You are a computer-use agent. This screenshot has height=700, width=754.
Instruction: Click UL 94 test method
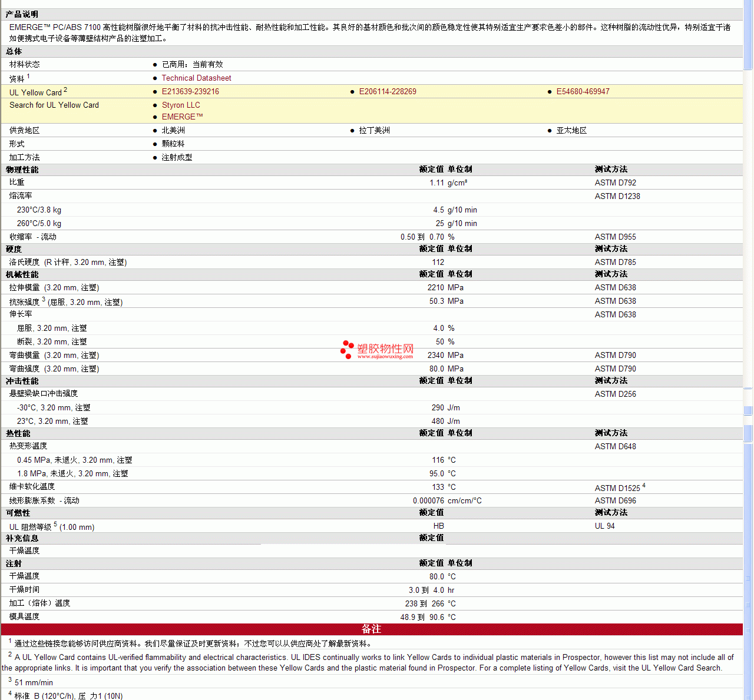pos(605,526)
